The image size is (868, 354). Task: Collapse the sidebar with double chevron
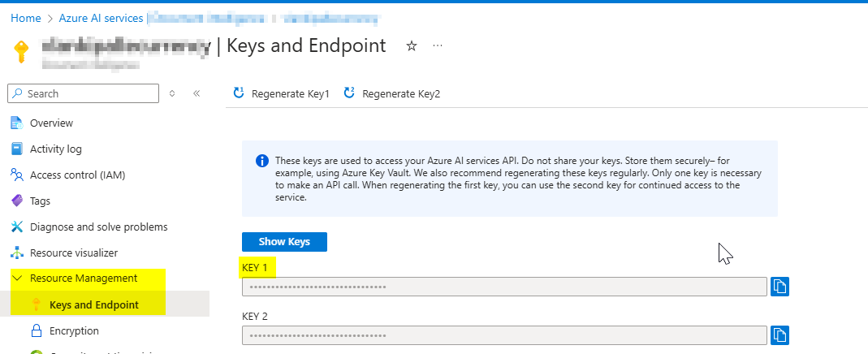(x=196, y=93)
